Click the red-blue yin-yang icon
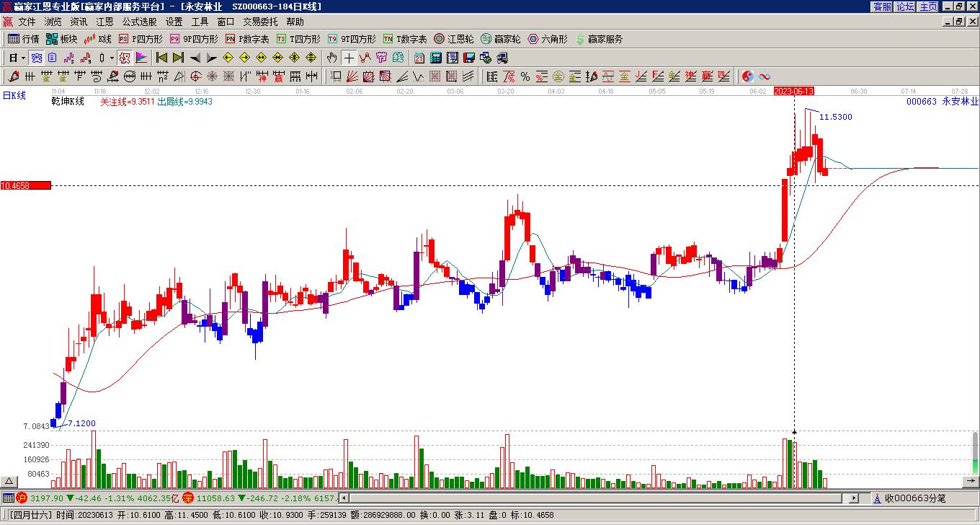The height and width of the screenshot is (525, 980). 748,76
